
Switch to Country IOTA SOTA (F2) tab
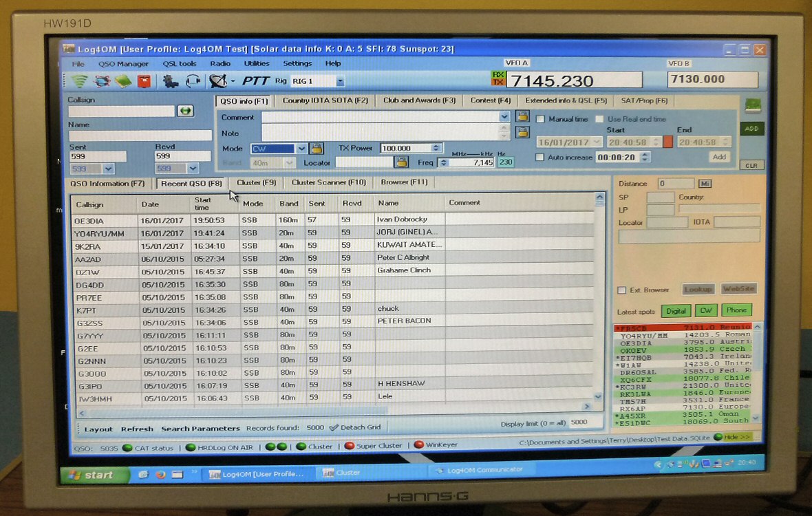(325, 100)
